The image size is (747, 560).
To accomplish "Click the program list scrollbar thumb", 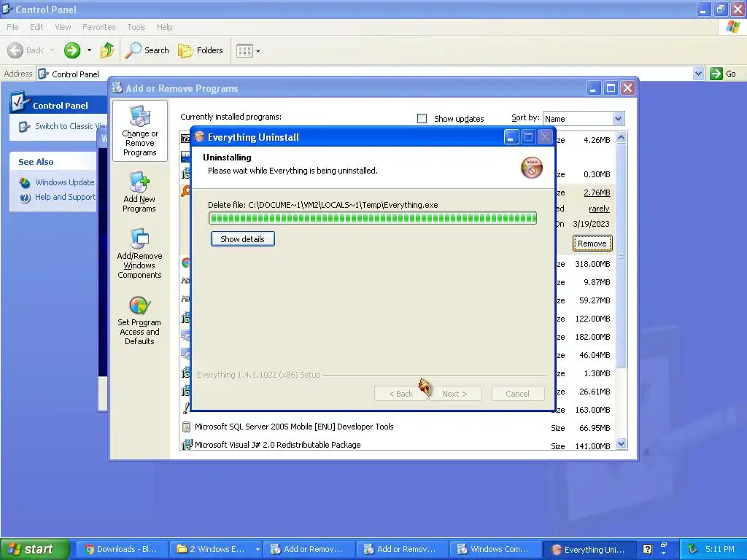I will pos(621,256).
